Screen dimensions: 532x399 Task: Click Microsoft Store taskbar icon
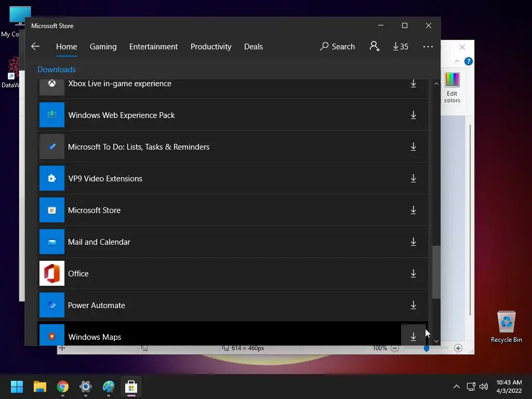[x=131, y=387]
